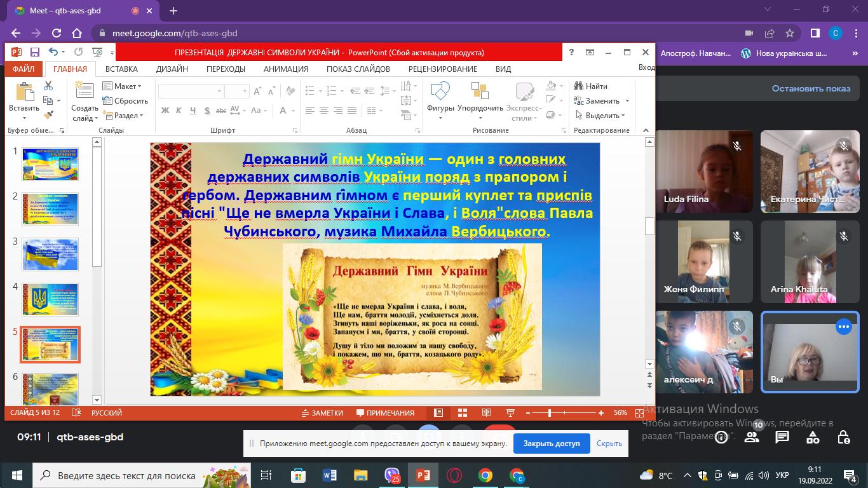
Task: Open the ФАЙЛ menu
Action: coord(24,69)
